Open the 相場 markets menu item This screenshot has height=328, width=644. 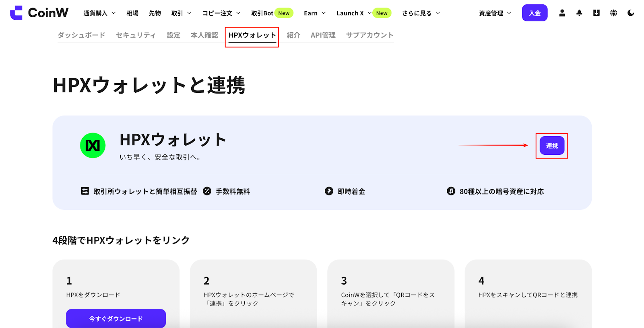pyautogui.click(x=132, y=13)
